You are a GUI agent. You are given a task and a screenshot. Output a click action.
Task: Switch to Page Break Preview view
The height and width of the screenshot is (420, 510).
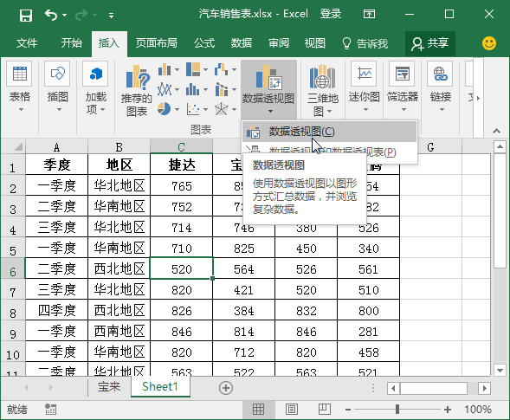pyautogui.click(x=325, y=410)
